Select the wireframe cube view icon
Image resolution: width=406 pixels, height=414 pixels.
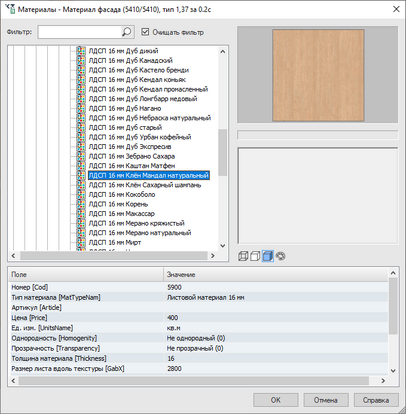click(x=243, y=256)
